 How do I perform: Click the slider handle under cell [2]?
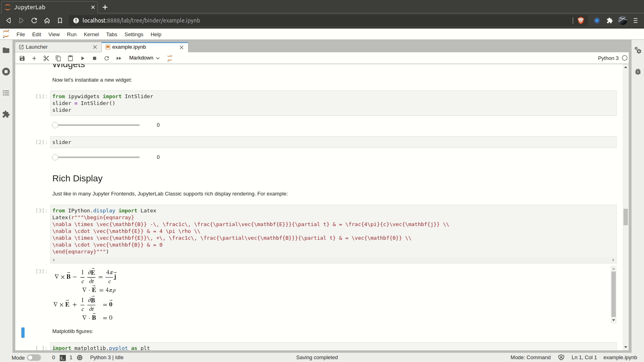click(x=55, y=157)
